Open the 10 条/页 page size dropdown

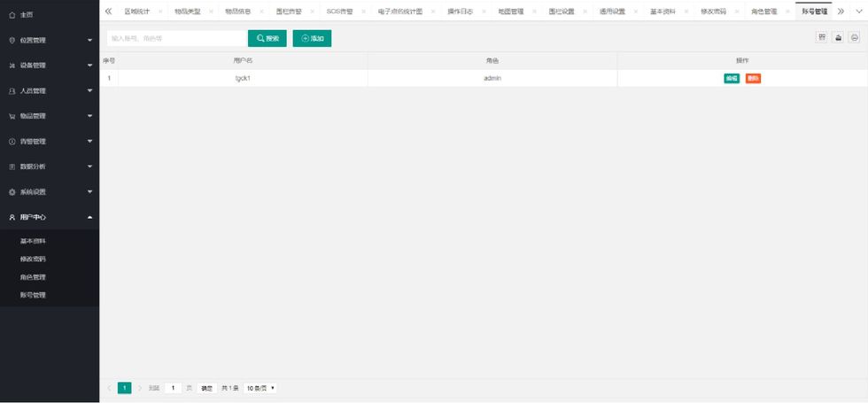(261, 388)
